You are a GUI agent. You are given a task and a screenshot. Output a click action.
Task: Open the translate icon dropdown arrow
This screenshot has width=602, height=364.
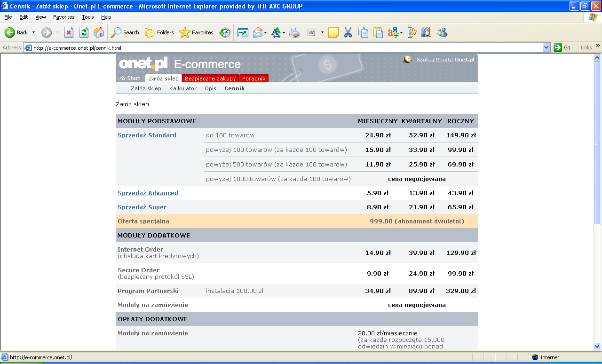pyautogui.click(x=401, y=32)
